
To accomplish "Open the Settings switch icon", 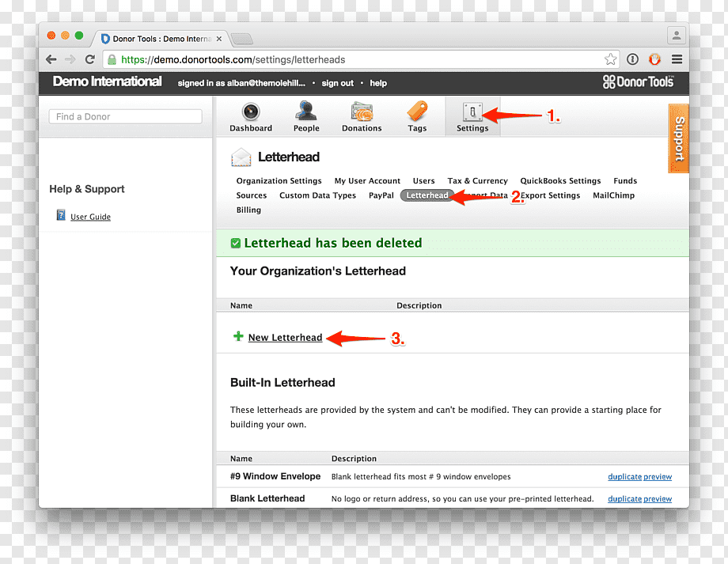I will pyautogui.click(x=472, y=112).
